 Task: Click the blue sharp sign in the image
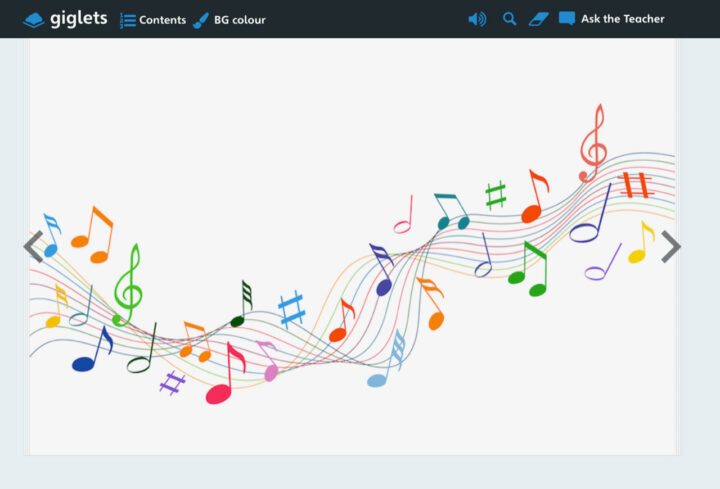pos(291,309)
